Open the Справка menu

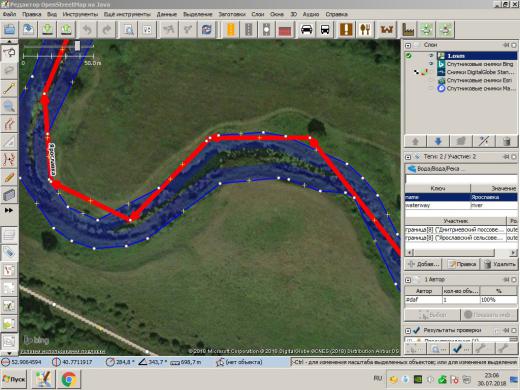coord(336,14)
